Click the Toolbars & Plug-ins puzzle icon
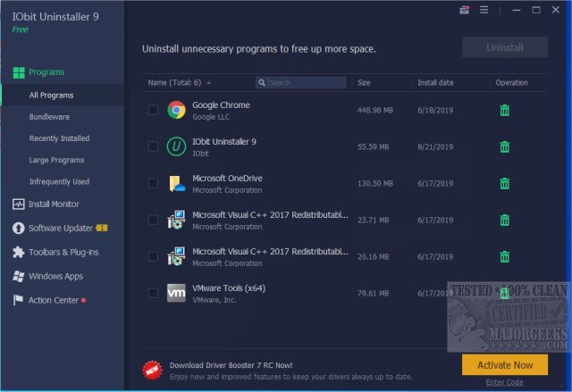 [18, 253]
